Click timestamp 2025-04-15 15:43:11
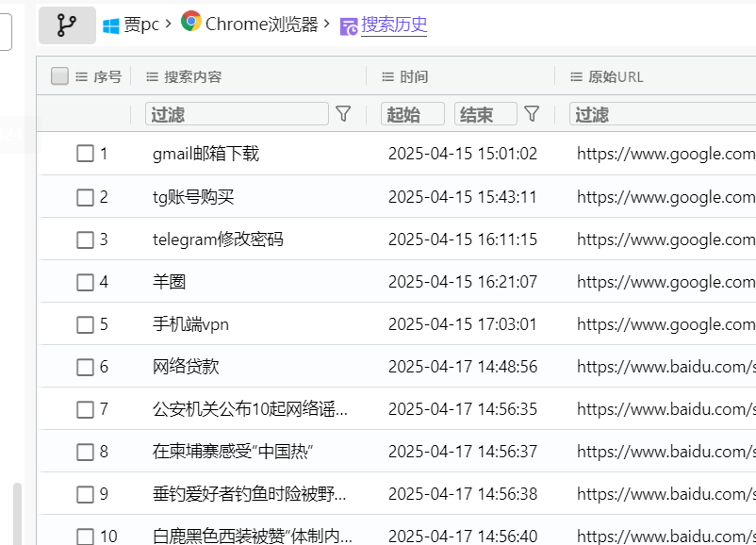The height and width of the screenshot is (545, 756). pyautogui.click(x=463, y=197)
